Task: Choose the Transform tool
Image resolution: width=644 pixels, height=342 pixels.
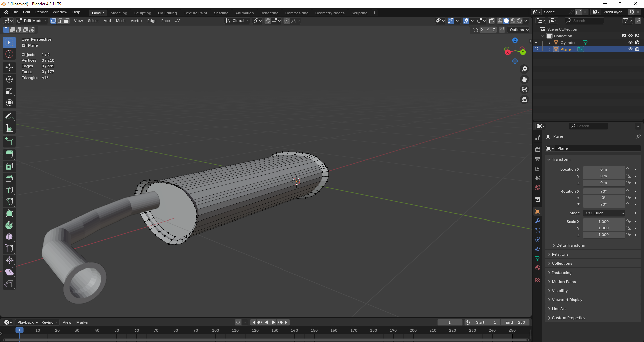Action: 9,103
